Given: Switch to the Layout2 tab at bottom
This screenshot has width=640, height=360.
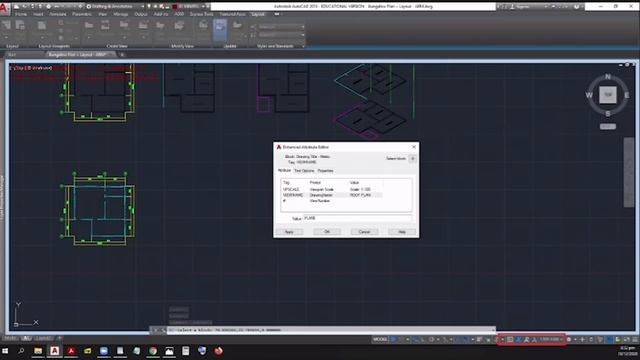Looking at the screenshot, I should [43, 338].
